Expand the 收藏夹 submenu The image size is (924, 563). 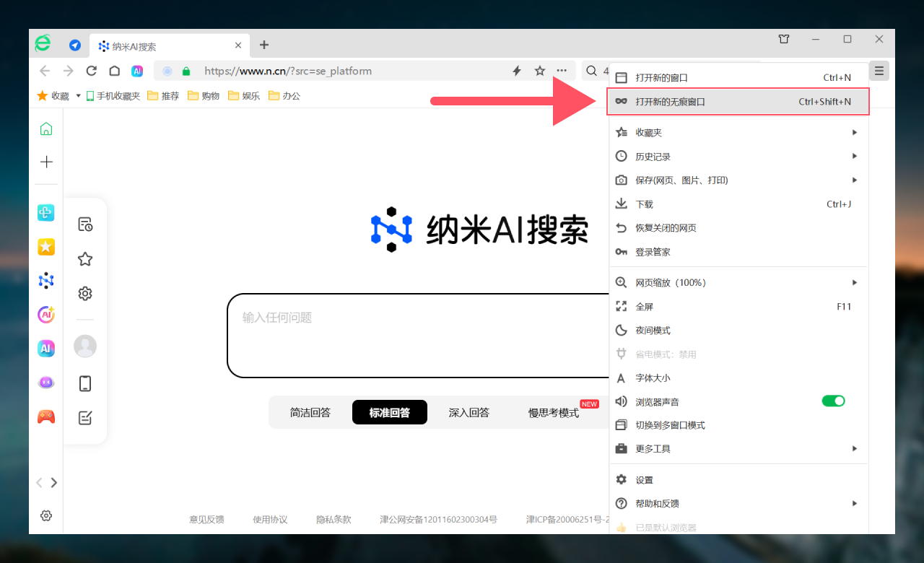[736, 133]
